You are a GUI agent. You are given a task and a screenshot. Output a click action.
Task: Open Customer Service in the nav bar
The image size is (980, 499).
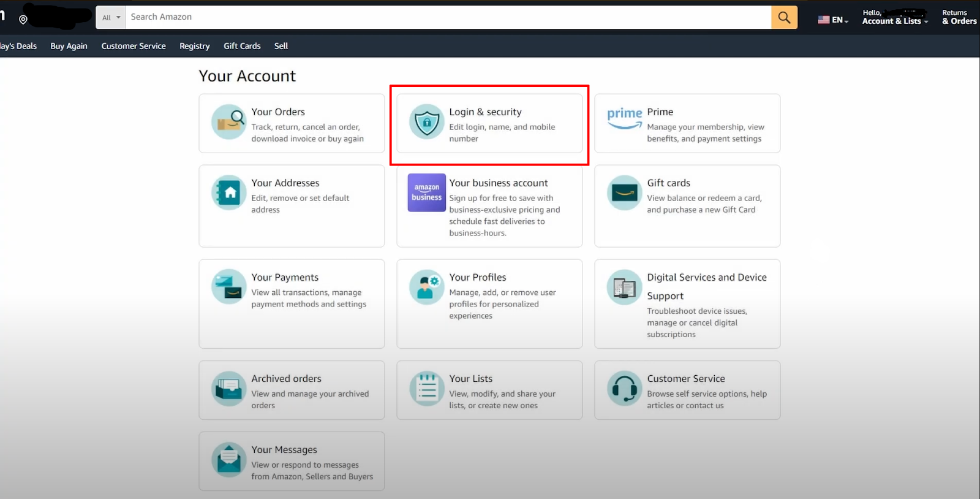[134, 46]
